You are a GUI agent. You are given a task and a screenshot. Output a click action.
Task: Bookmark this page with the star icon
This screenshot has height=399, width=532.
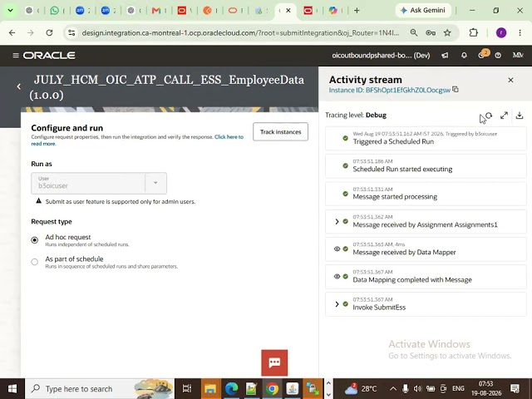coord(447,32)
